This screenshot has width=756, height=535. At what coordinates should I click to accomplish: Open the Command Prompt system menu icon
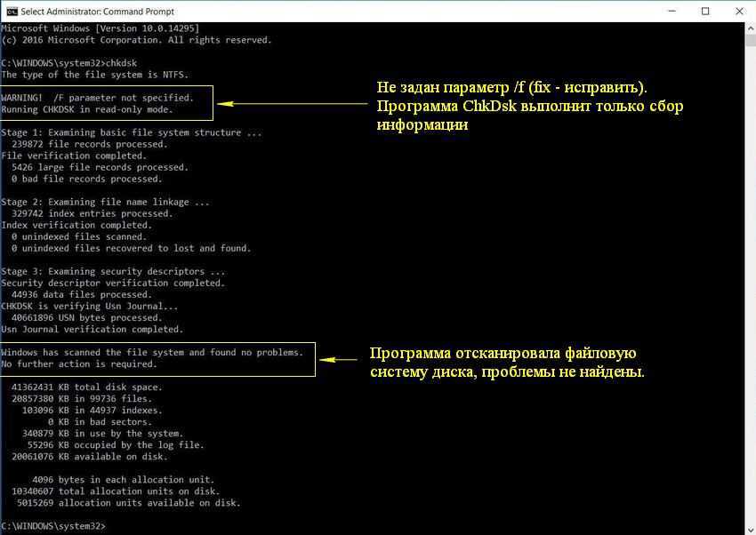[12, 11]
